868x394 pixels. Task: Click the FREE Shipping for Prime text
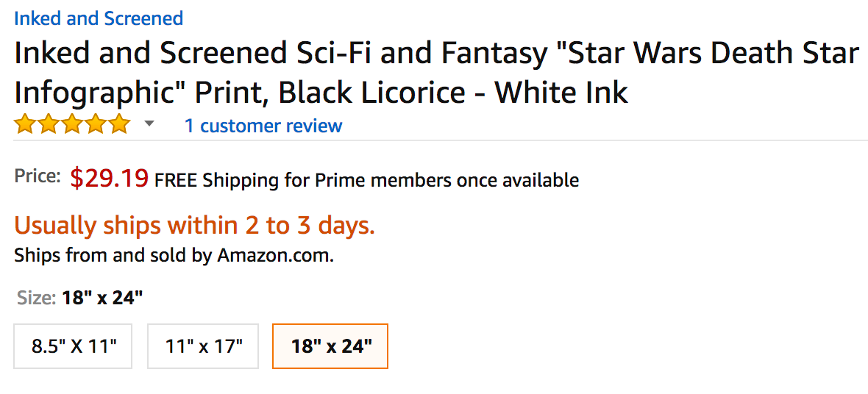pos(366,180)
